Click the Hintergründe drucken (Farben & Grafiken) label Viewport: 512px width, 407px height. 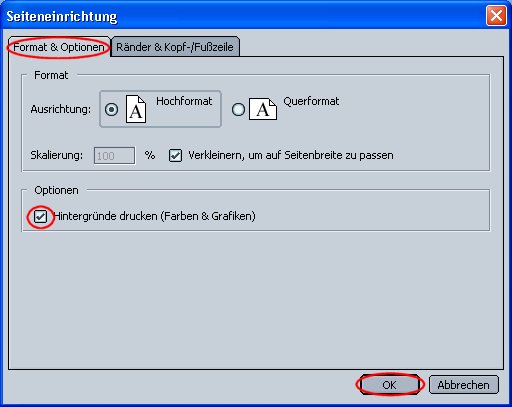click(x=154, y=216)
